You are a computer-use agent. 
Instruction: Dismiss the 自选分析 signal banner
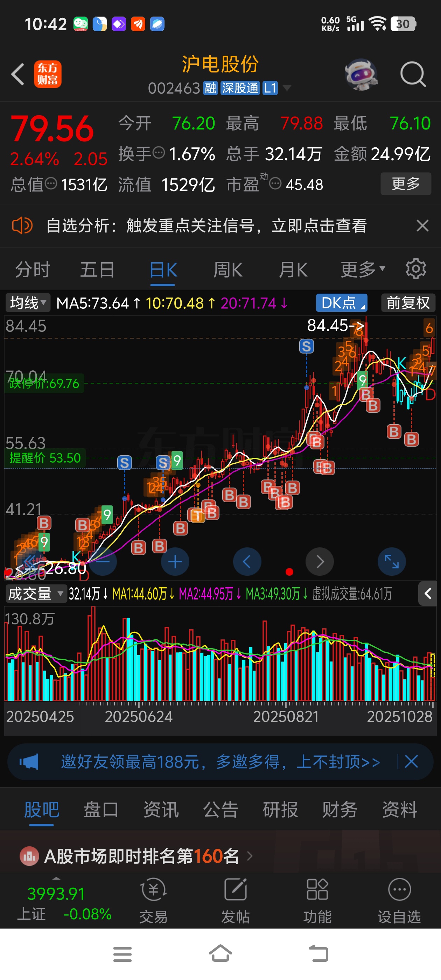click(x=422, y=226)
